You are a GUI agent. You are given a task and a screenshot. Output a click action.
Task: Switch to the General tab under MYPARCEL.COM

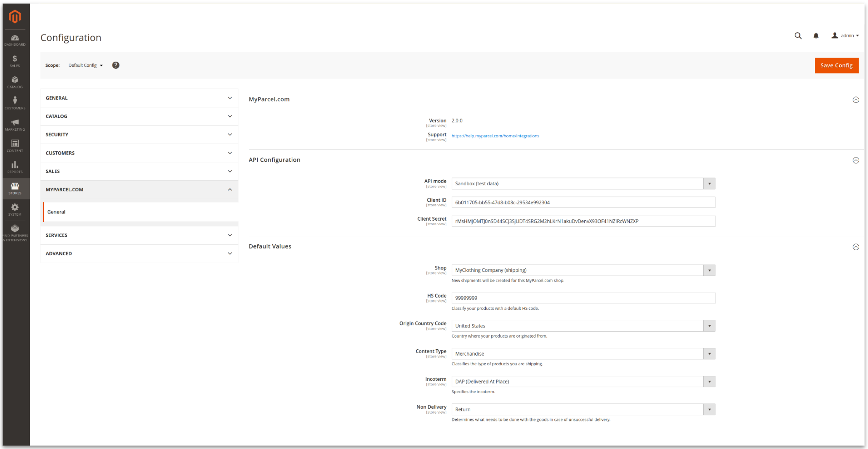pyautogui.click(x=56, y=212)
